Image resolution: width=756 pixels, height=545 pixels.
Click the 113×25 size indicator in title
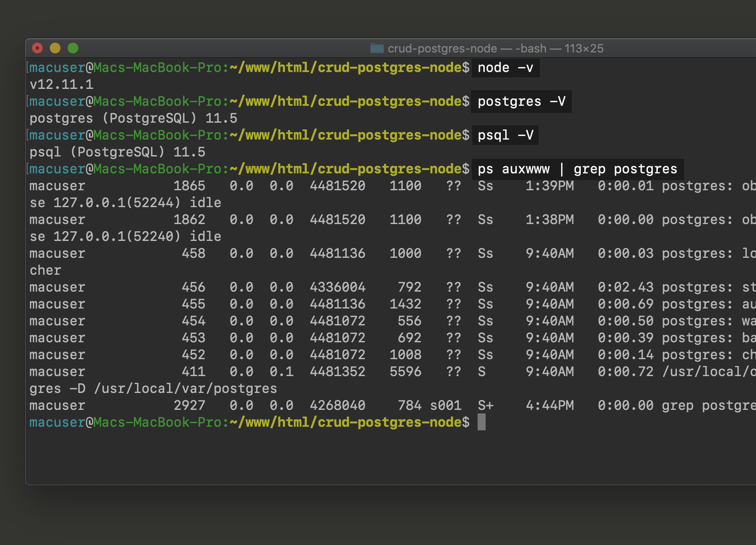[583, 48]
